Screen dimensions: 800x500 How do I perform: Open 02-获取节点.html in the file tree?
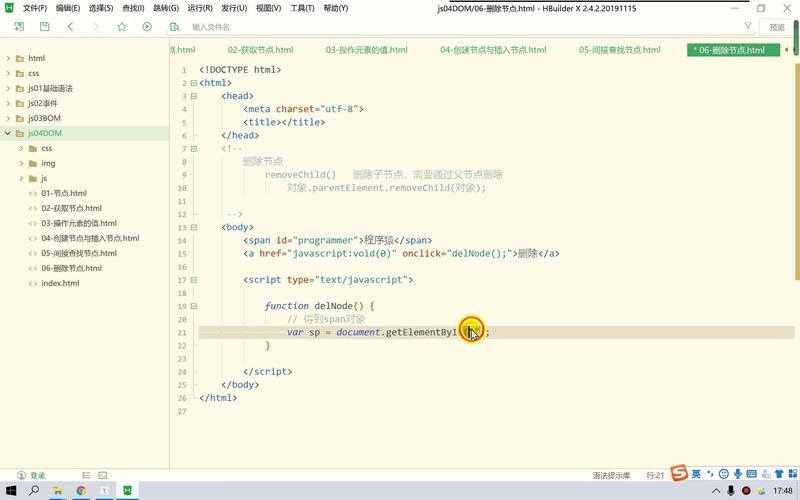71,208
